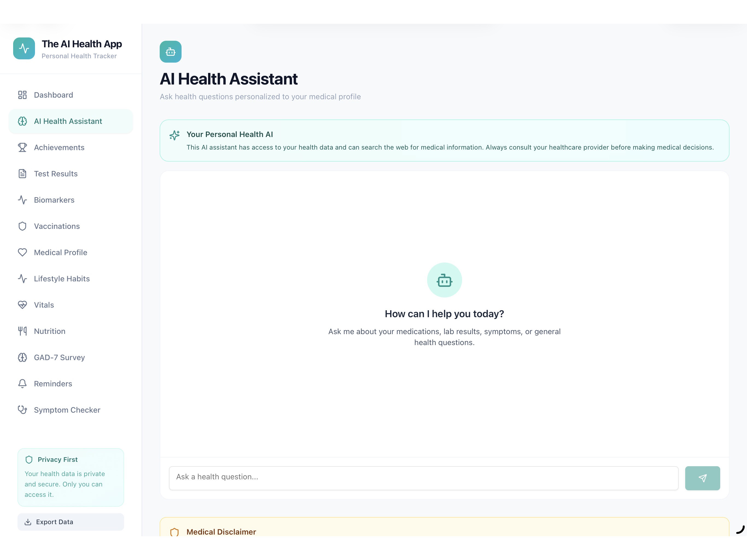Click the 'This AI assistant has access' notice text
The height and width of the screenshot is (560, 747).
450,147
